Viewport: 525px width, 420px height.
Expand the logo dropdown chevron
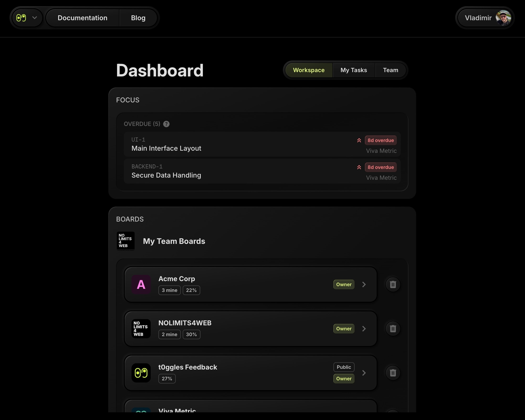coord(34,18)
